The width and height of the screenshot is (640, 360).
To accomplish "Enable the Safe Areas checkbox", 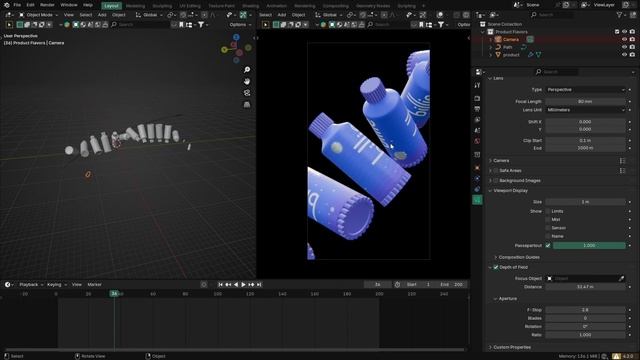I will tap(496, 171).
